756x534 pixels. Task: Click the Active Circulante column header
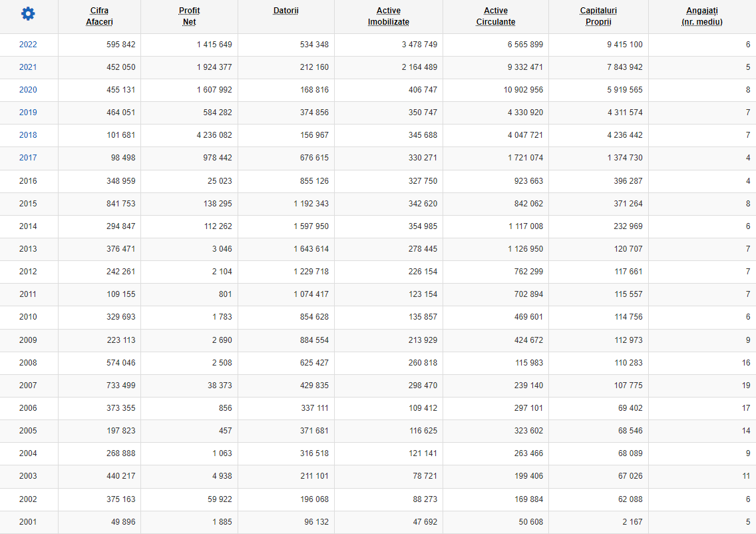(x=496, y=17)
